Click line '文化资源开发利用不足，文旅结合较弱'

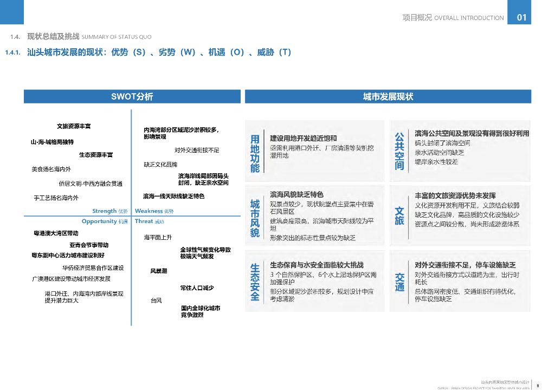[467, 205]
